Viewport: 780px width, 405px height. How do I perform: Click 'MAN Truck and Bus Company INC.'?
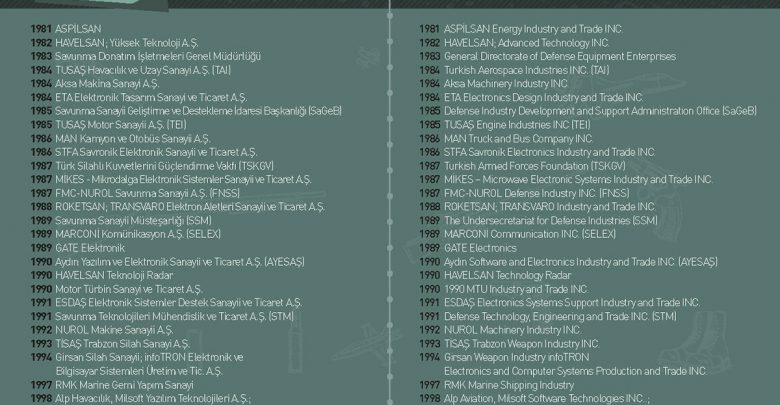coord(518,138)
